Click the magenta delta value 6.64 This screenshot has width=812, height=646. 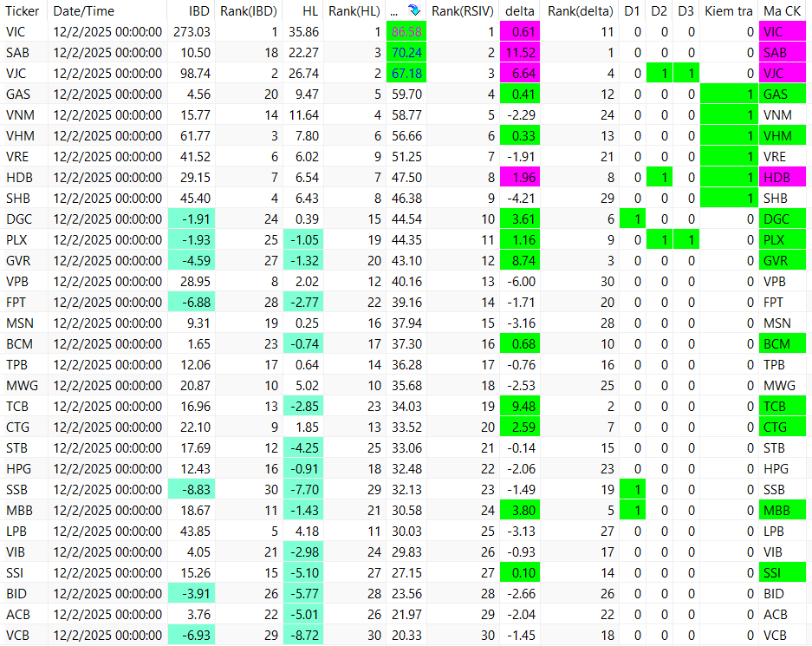coord(520,73)
